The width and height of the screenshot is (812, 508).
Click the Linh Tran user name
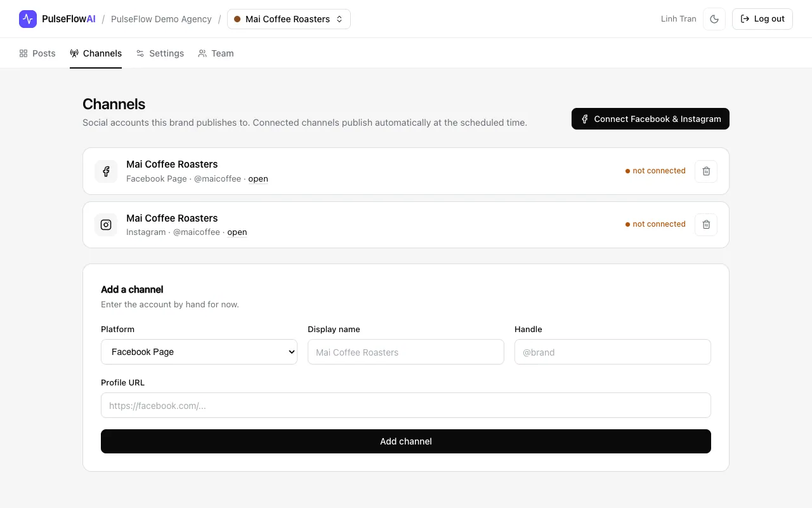pos(679,19)
